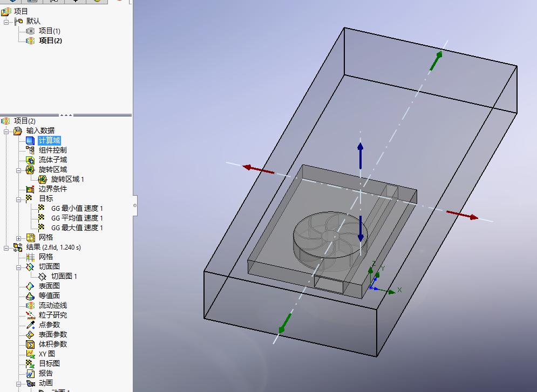Viewport: 537px width, 392px height.
Task: Expand the 网格 node under 输入数据
Action: coord(19,238)
